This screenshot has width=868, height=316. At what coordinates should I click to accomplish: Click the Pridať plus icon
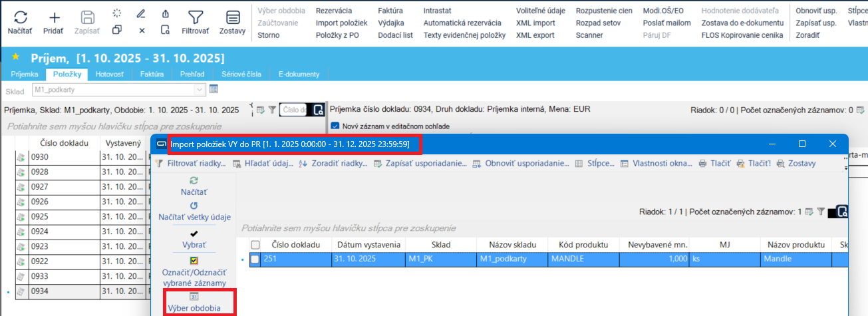(x=54, y=18)
